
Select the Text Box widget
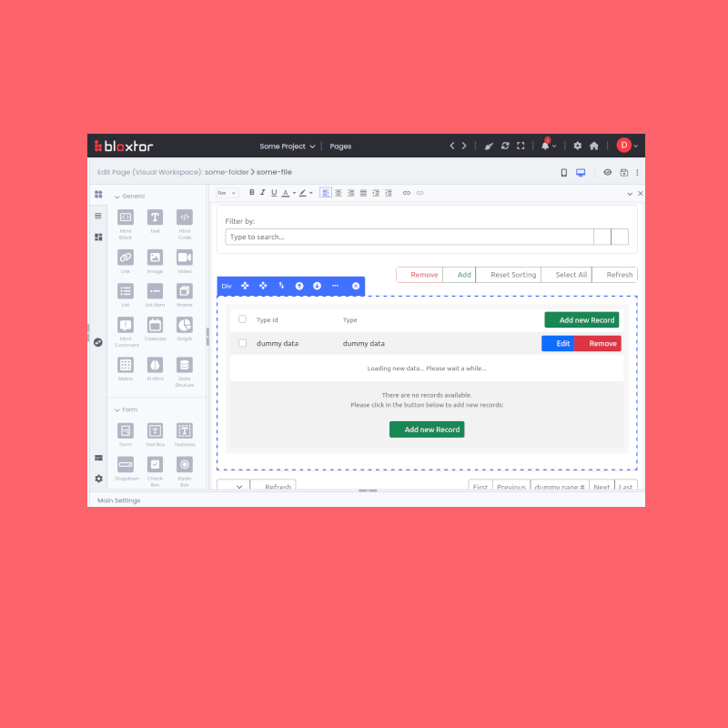pos(155,434)
